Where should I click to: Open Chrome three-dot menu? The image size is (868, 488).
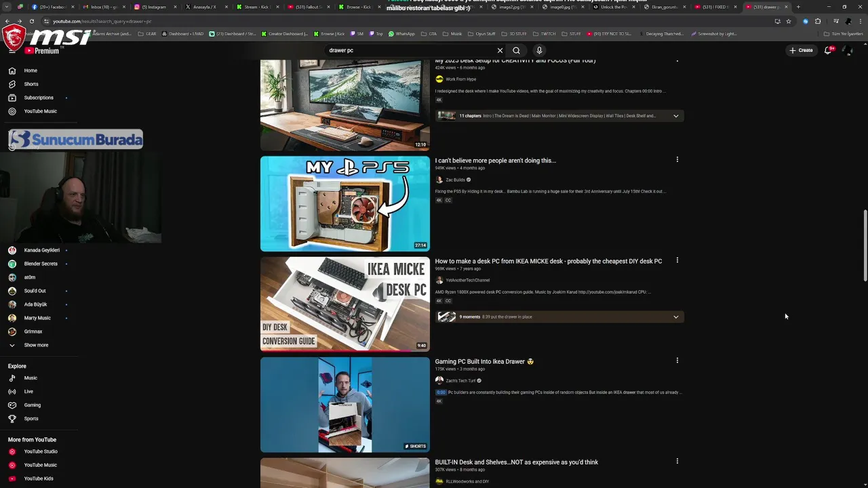860,21
